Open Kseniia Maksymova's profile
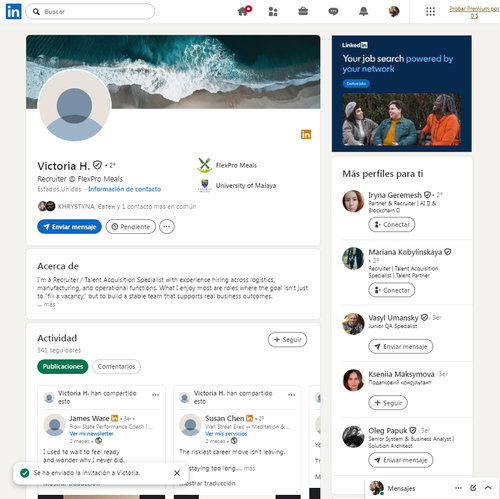500x499 pixels. (401, 374)
